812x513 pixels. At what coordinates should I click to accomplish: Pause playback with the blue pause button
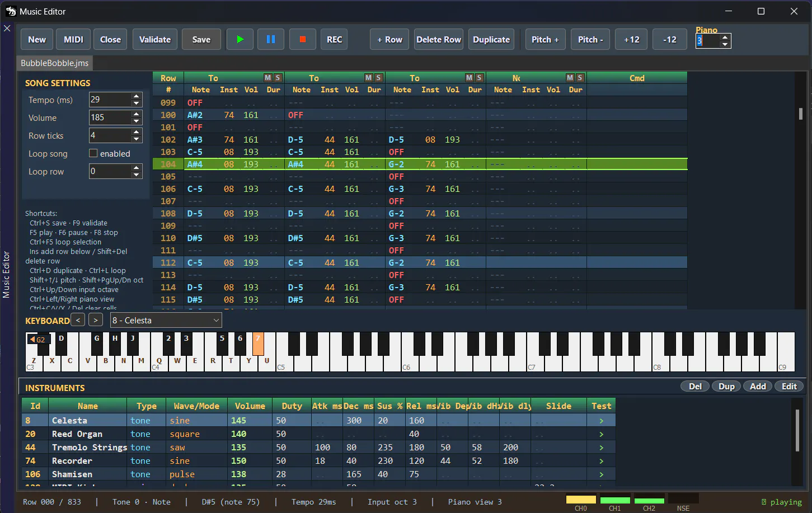click(271, 40)
